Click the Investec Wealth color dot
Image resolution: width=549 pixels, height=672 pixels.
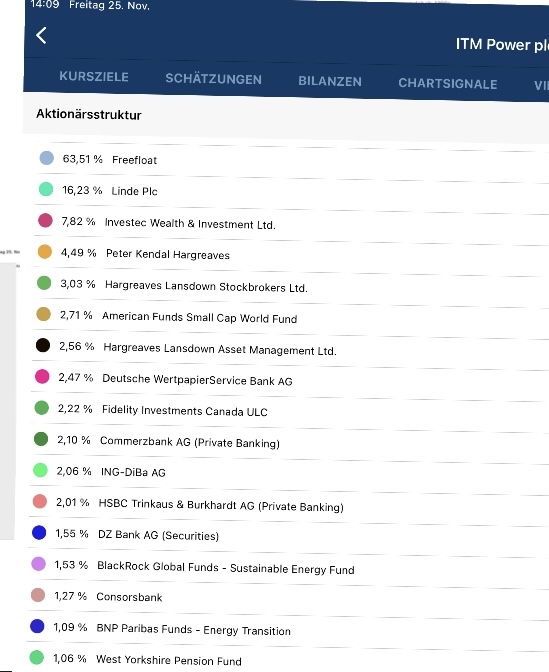coord(45,220)
